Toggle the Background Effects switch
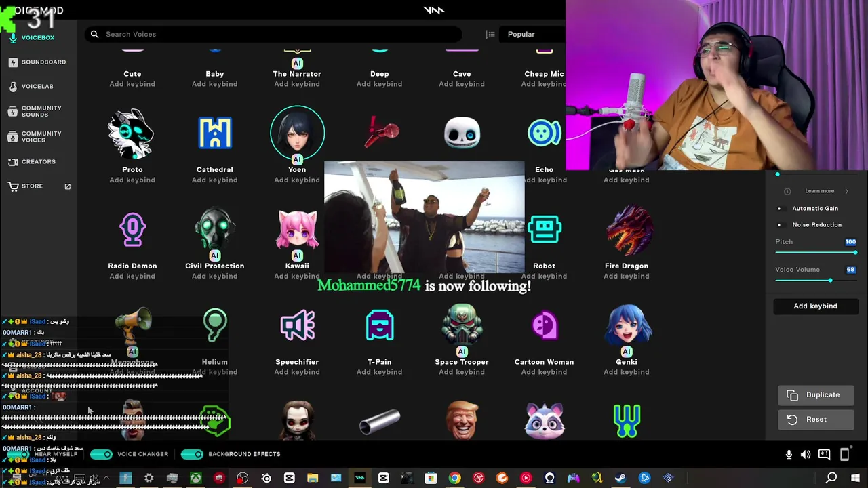 pos(192,454)
